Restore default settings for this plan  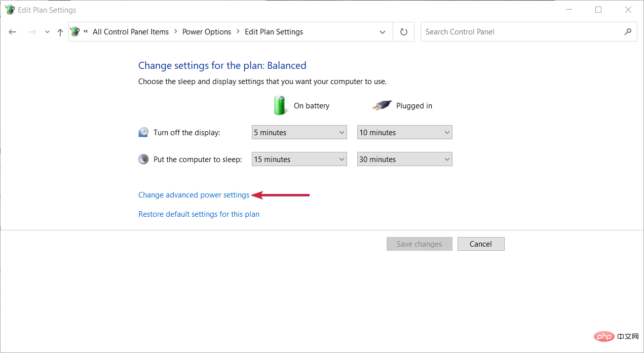click(x=199, y=214)
